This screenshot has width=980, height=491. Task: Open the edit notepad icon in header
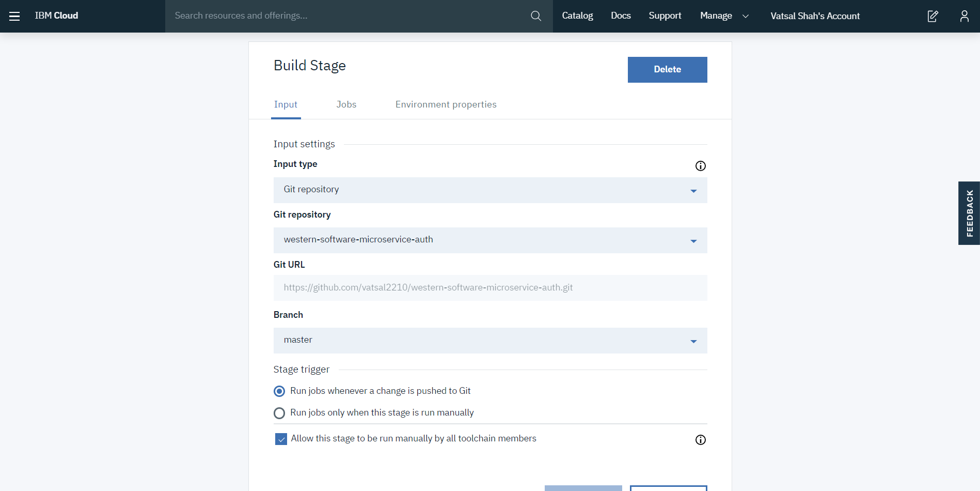(x=932, y=16)
